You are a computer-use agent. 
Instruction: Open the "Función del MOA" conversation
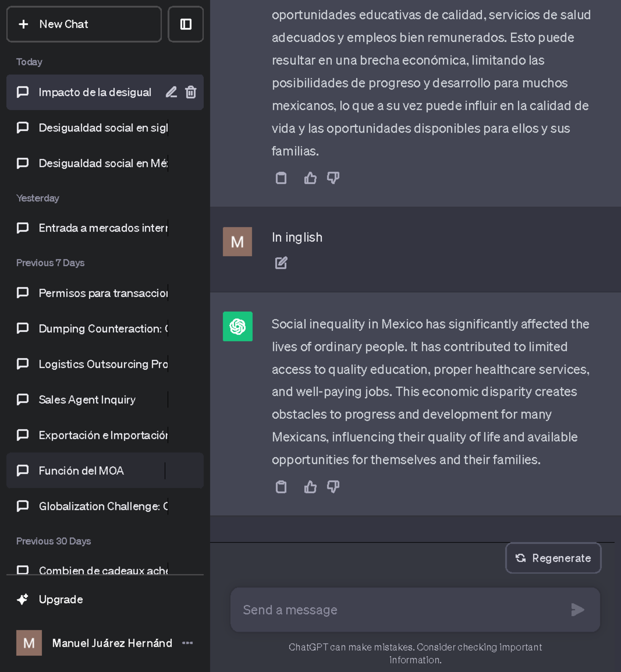coord(81,471)
